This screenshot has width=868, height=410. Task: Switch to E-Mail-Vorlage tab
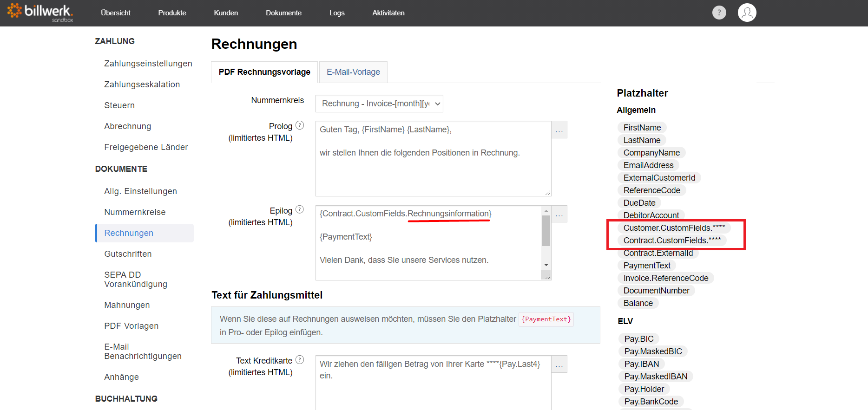point(353,72)
